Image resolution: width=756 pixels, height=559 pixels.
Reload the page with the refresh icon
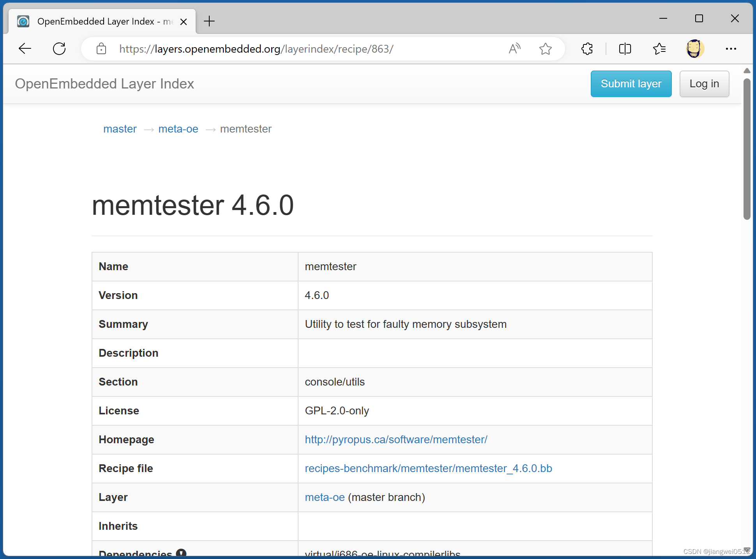(59, 49)
